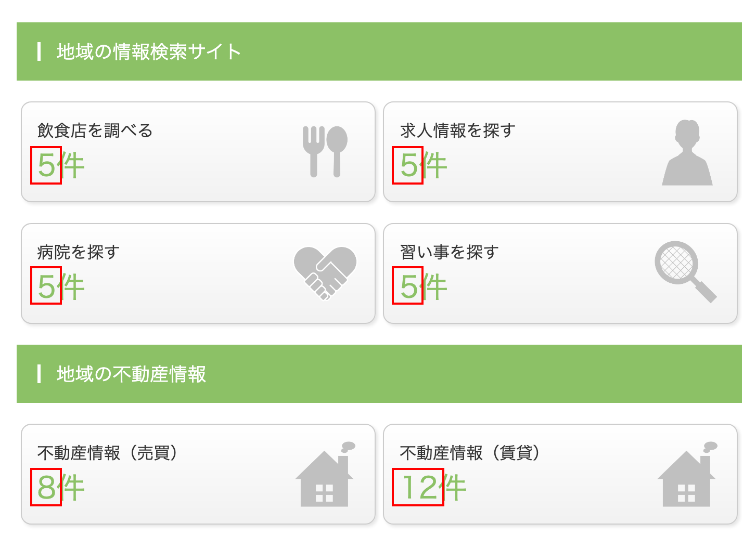
Task: Select the 不動産情報（賃貸） title text
Action: [470, 453]
